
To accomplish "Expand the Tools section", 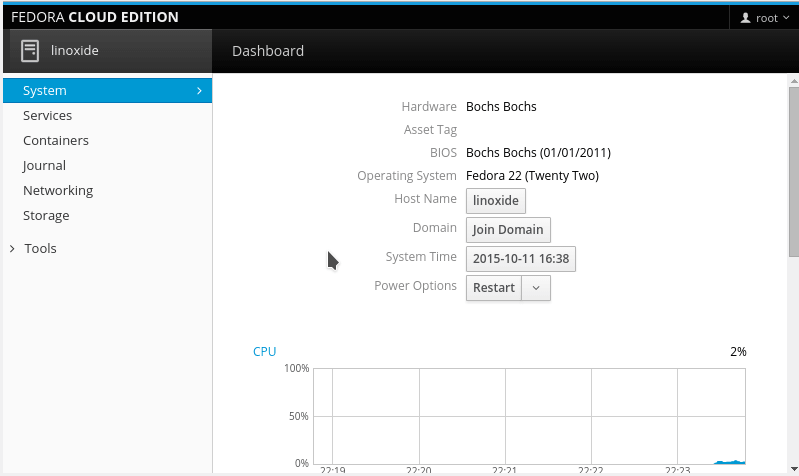I will [40, 249].
